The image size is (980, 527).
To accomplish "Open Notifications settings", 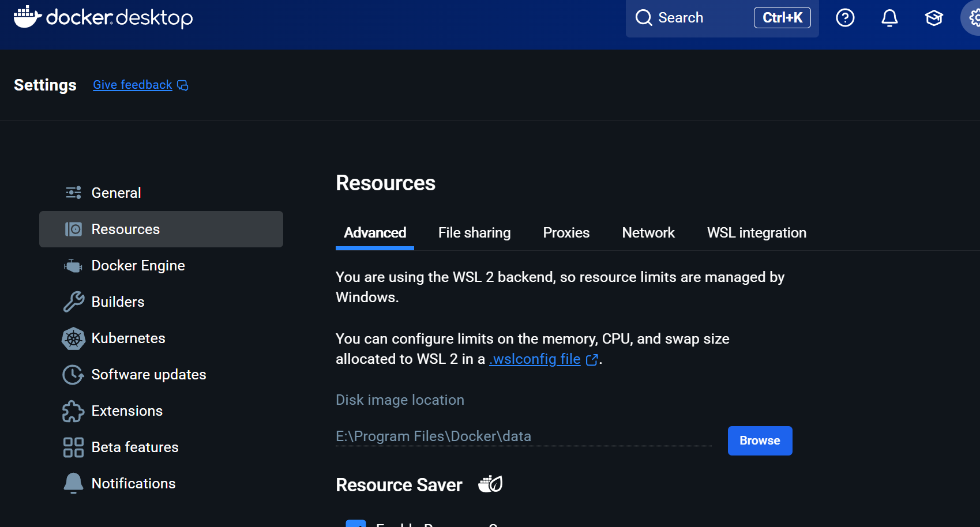I will point(161,483).
